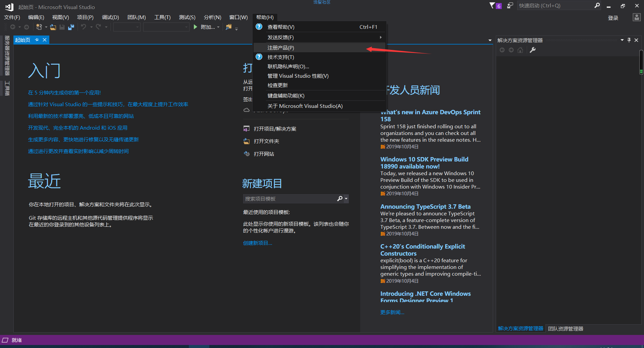Image resolution: width=644 pixels, height=348 pixels.
Task: Click the Undo toolbar icon
Action: [x=84, y=27]
